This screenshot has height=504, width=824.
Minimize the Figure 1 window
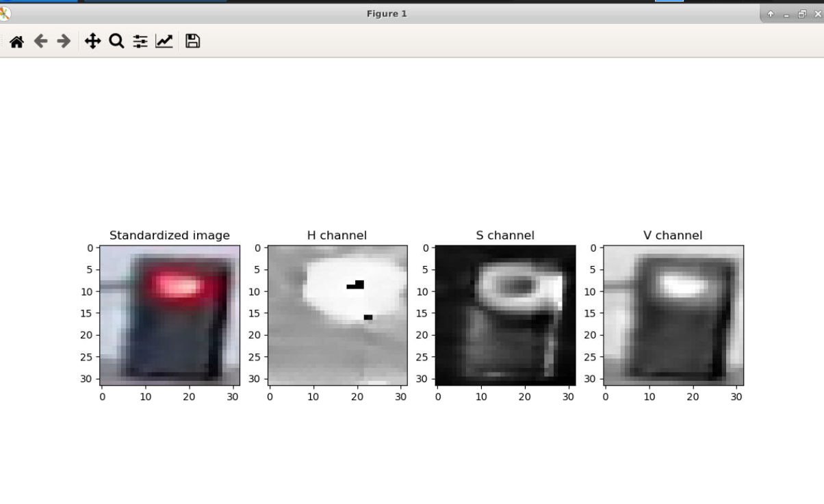pos(786,14)
